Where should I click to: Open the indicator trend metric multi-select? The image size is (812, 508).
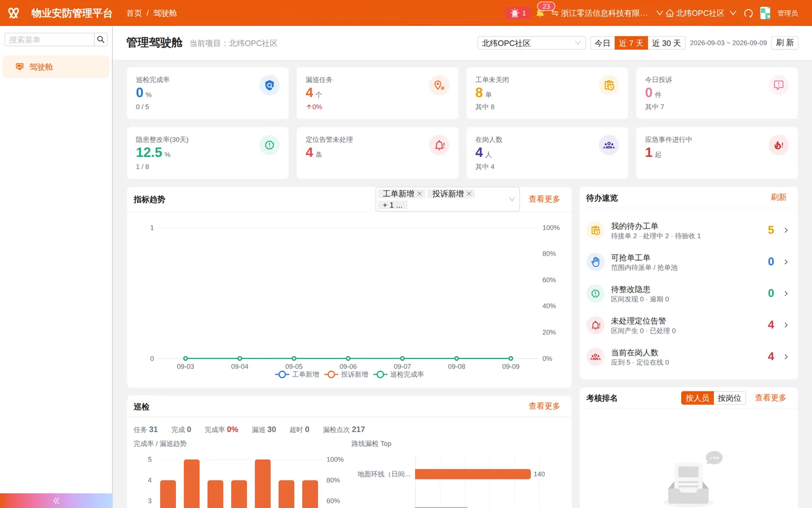pyautogui.click(x=448, y=199)
